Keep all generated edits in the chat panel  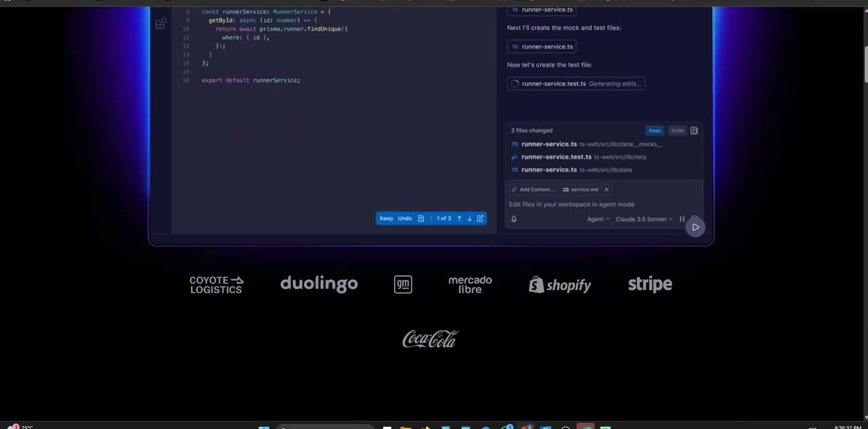click(x=654, y=130)
